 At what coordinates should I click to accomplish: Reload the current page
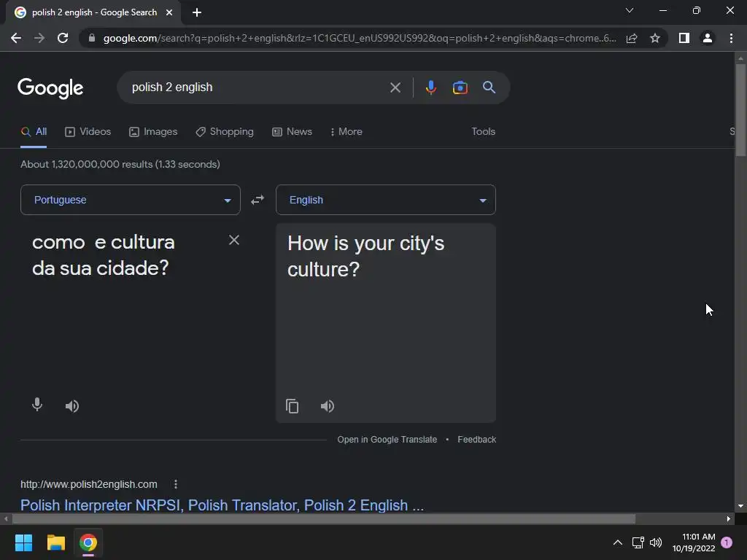point(63,38)
